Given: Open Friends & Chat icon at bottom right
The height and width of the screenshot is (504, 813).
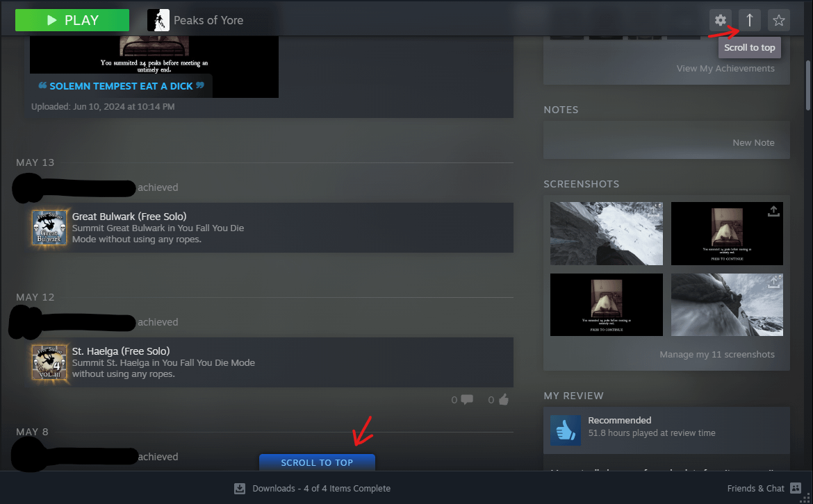Looking at the screenshot, I should pyautogui.click(x=796, y=488).
